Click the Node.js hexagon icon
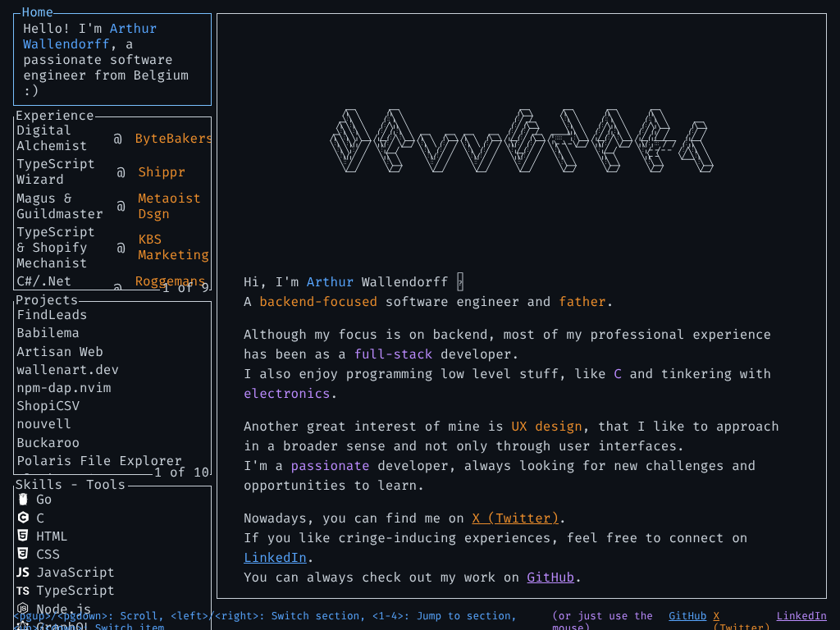This screenshot has width=840, height=630. [x=23, y=609]
